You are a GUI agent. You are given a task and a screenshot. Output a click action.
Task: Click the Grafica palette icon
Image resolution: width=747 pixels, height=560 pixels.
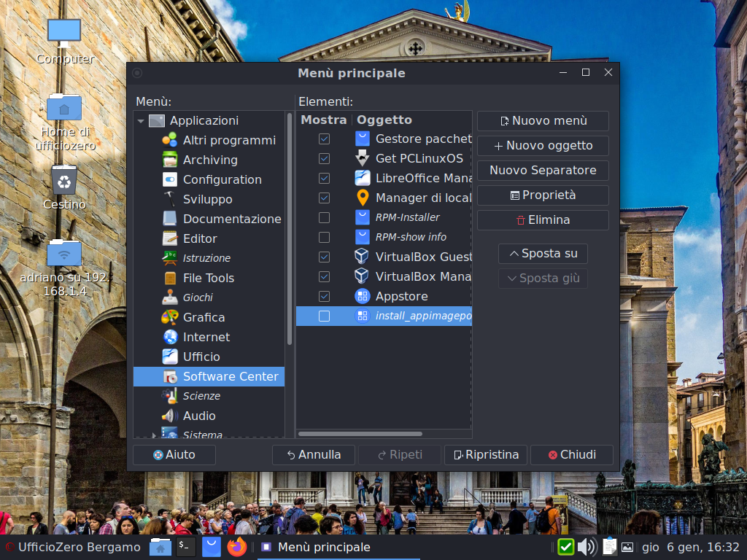[170, 317]
